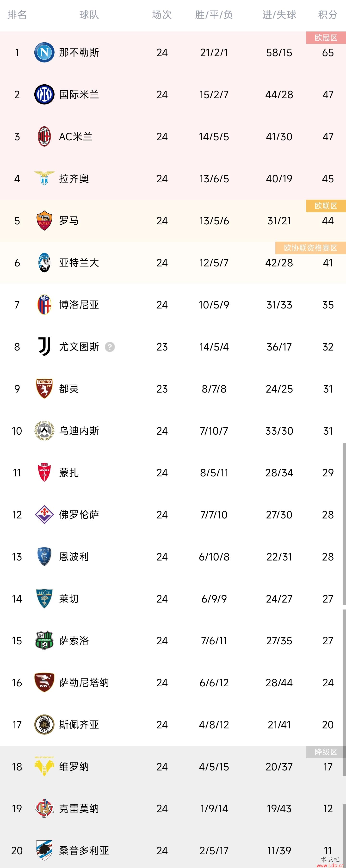
Task: Click the Napoli club crest
Action: [x=44, y=52]
